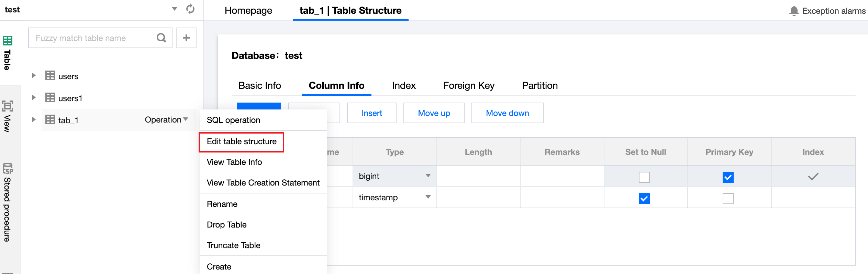This screenshot has width=868, height=274.
Task: Click the users table grid icon
Action: coord(50,76)
